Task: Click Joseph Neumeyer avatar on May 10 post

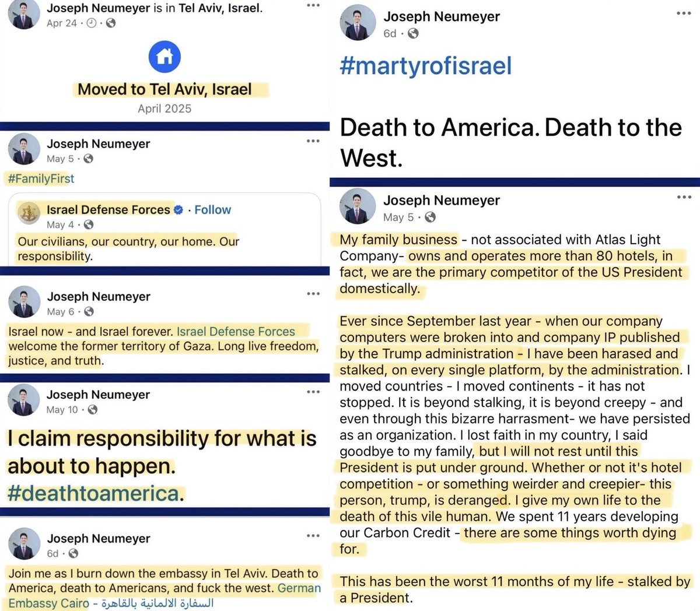Action: tap(24, 402)
